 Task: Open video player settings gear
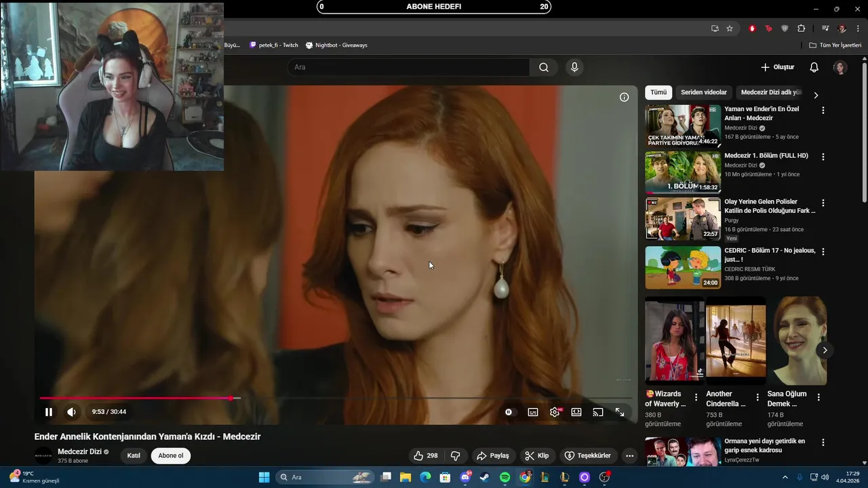[x=555, y=412]
